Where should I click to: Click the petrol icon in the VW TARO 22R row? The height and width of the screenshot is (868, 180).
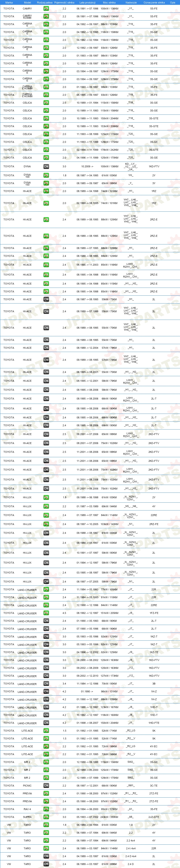(46, 848)
